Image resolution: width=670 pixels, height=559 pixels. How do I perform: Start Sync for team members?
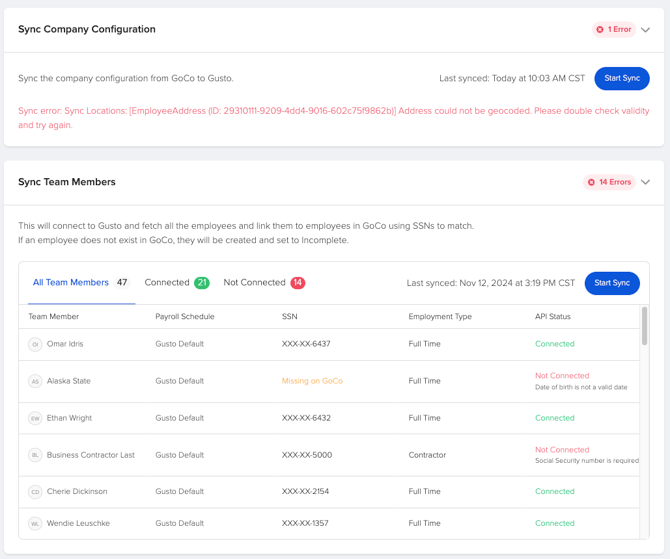pos(612,283)
